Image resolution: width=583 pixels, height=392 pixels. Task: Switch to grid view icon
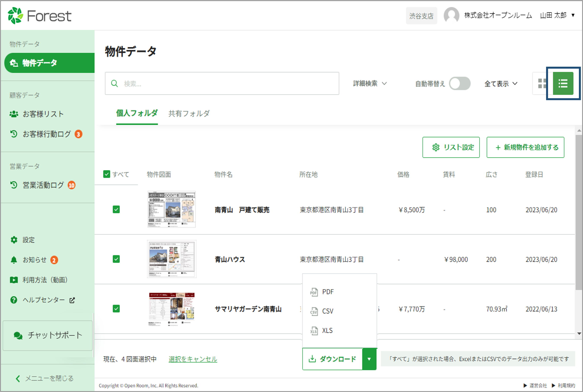542,84
